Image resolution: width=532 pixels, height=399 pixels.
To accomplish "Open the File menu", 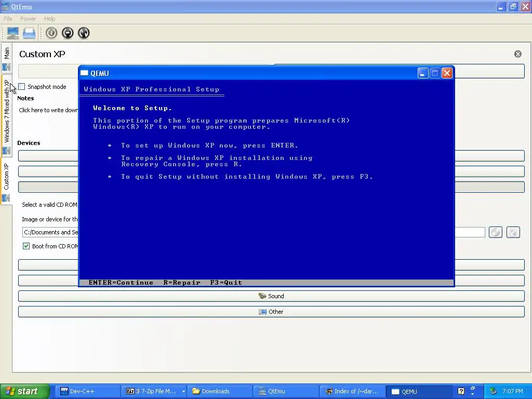I will click(x=8, y=19).
